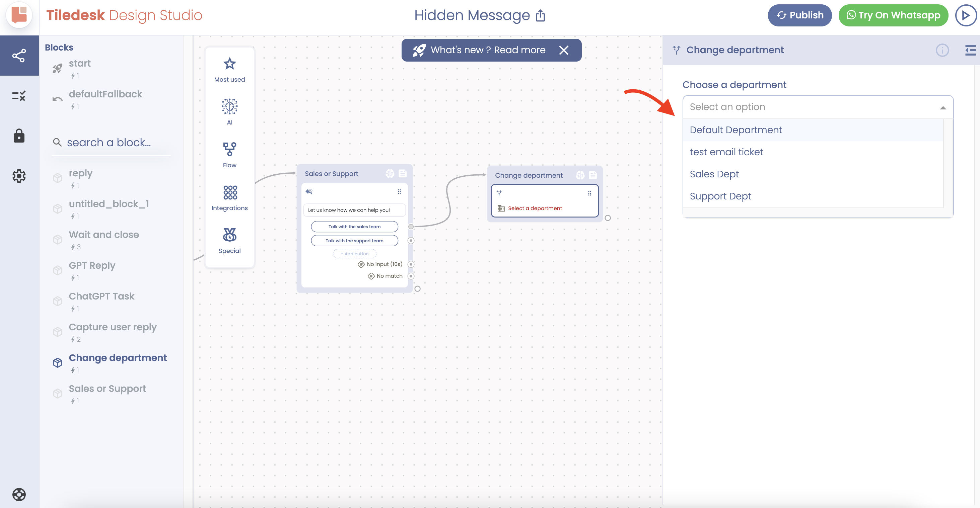Viewport: 980px width, 508px height.
Task: Open the AI blocks category
Action: coord(229,112)
